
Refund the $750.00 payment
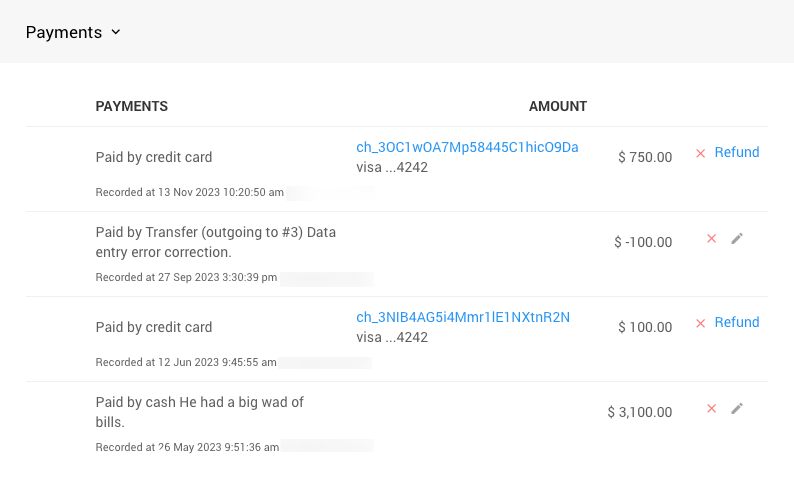pos(737,152)
